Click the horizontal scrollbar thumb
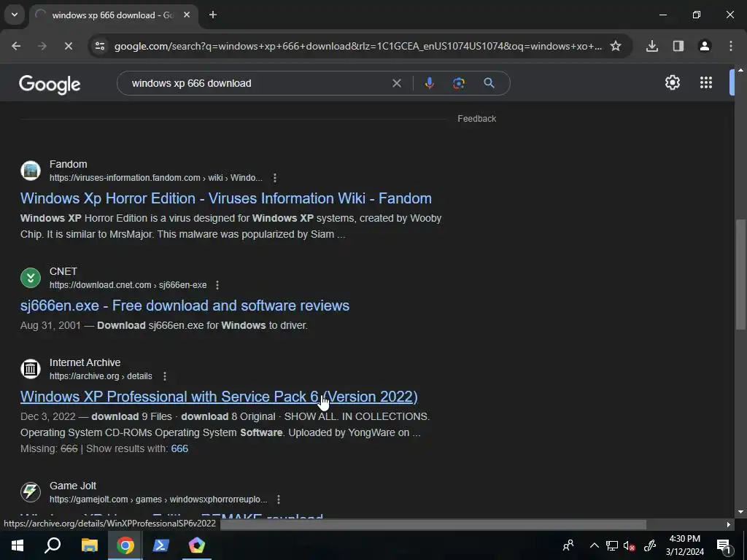This screenshot has height=560, width=747. (x=433, y=524)
